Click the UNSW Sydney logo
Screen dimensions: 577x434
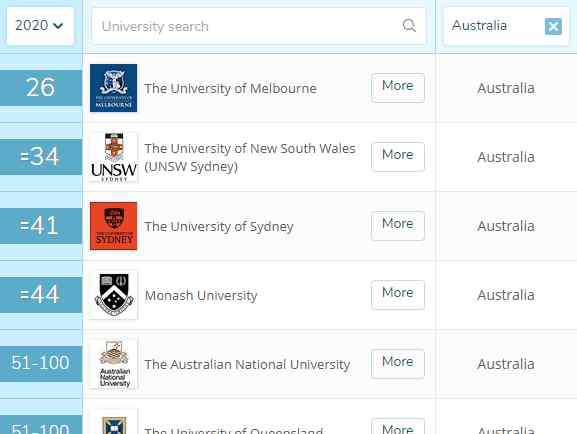(x=113, y=157)
